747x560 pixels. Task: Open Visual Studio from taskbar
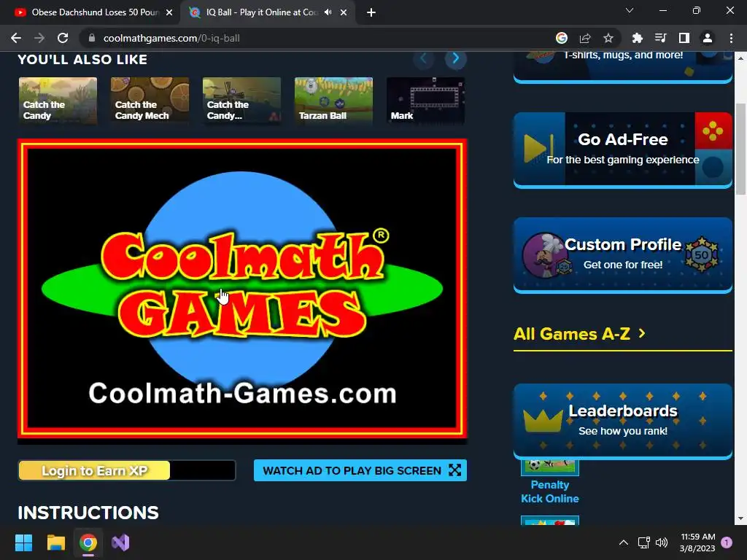(x=120, y=542)
